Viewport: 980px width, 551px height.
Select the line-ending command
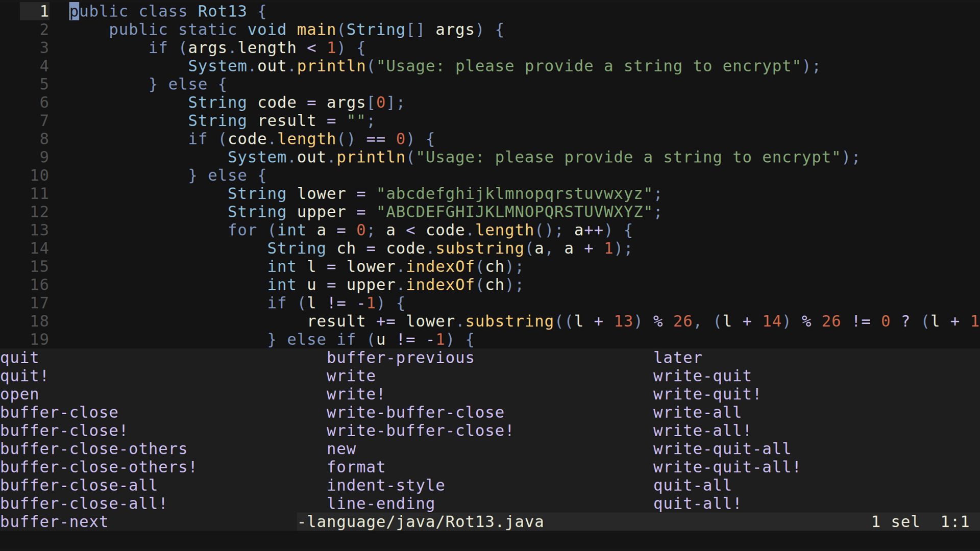tap(381, 504)
